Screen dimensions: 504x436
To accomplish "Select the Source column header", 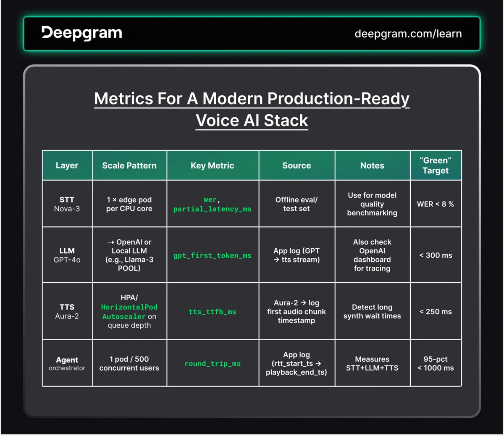I will [297, 165].
